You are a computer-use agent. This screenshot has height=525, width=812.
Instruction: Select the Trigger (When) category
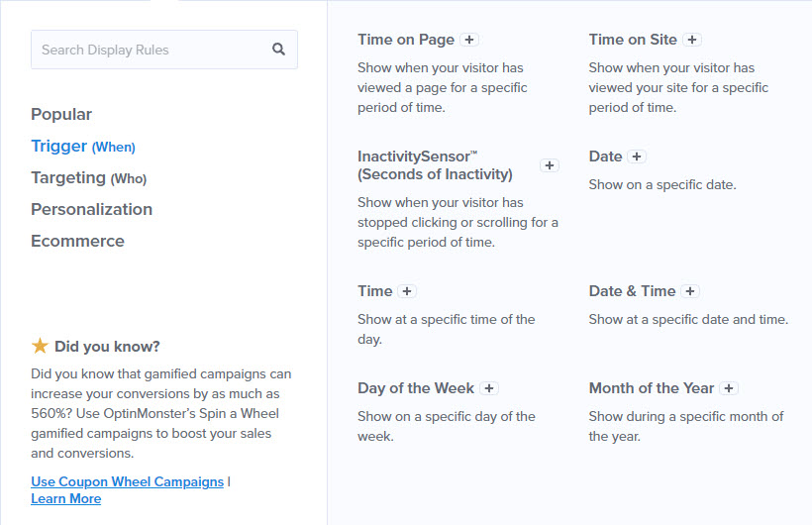pyautogui.click(x=83, y=147)
